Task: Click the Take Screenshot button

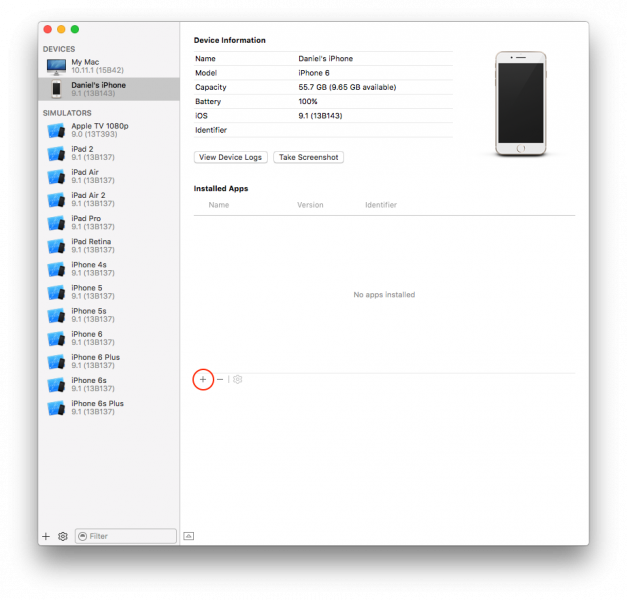Action: coord(308,157)
